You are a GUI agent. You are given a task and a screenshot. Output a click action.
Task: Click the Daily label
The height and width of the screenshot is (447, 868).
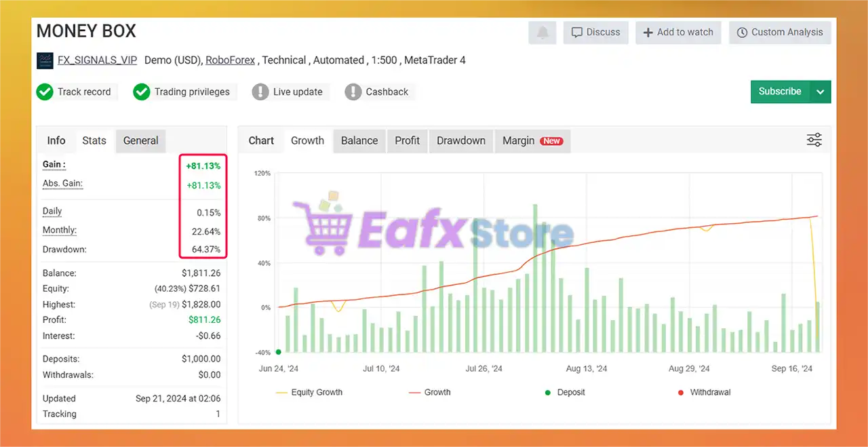click(x=52, y=212)
